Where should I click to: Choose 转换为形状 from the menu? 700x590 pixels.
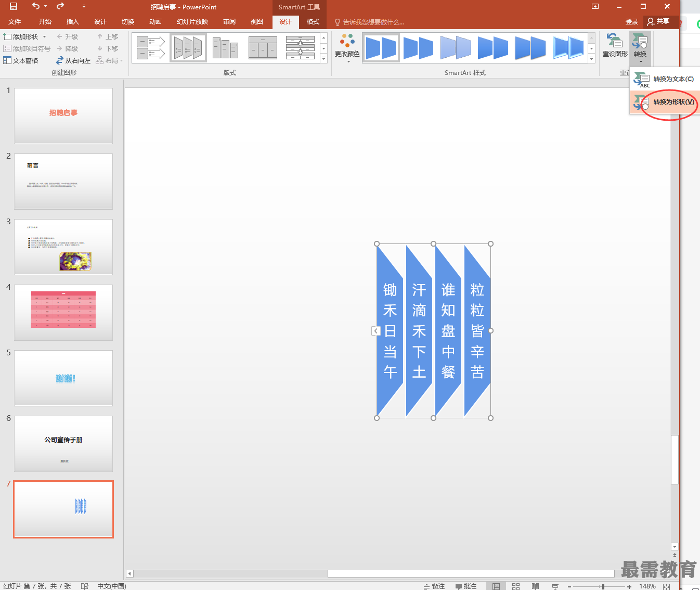665,102
